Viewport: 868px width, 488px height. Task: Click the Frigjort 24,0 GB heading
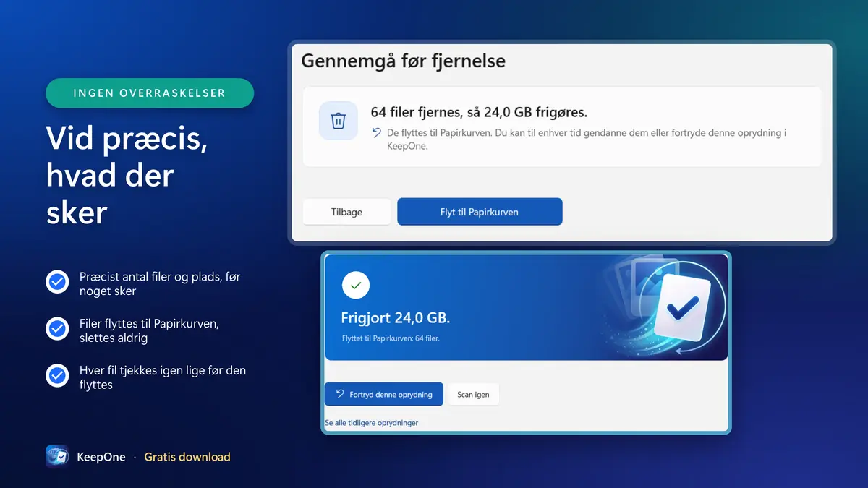[x=396, y=318]
